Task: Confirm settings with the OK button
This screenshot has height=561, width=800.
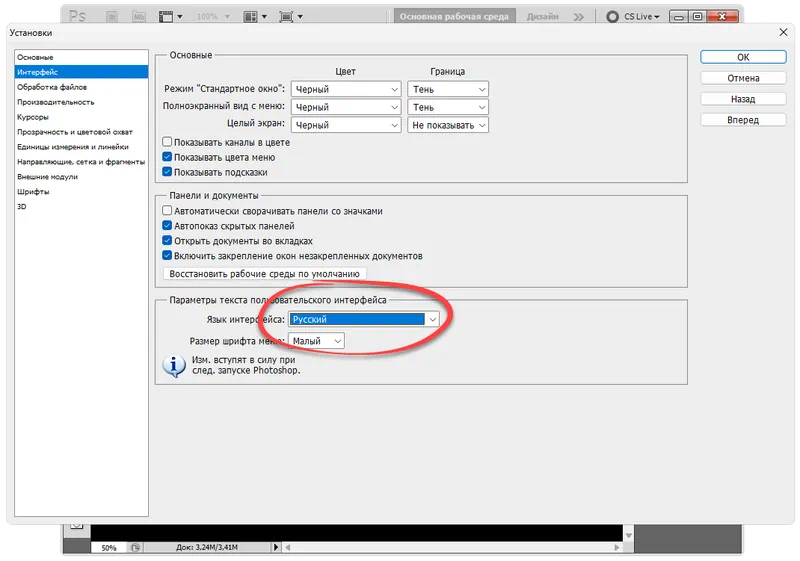Action: tap(743, 57)
